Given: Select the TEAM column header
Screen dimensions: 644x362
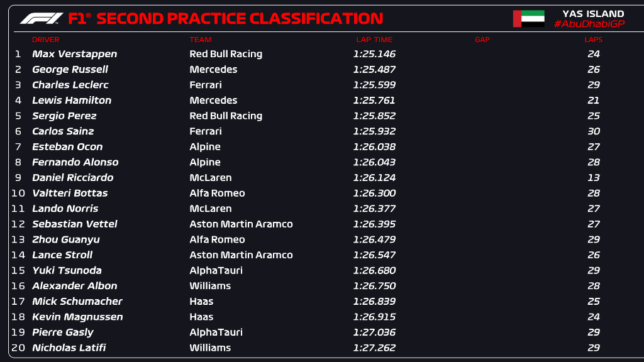Looking at the screenshot, I should click(201, 40).
